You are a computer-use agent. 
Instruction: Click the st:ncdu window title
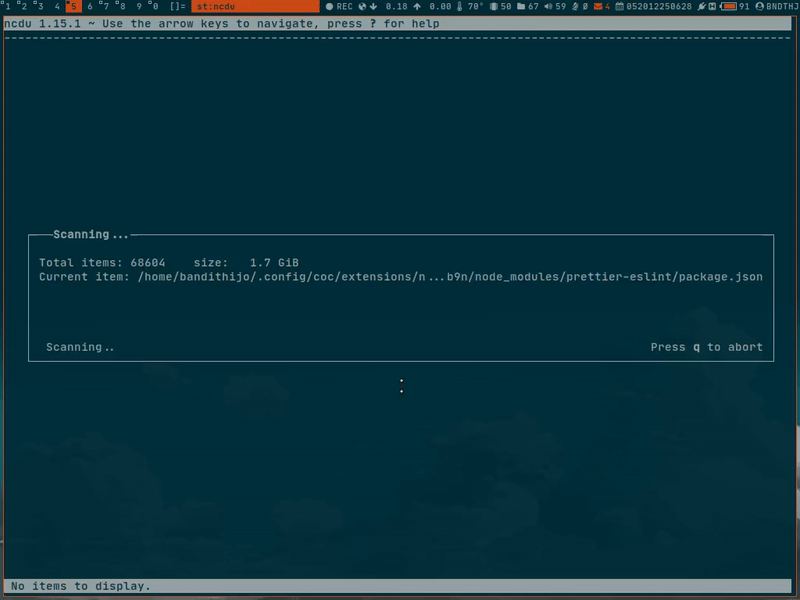216,7
